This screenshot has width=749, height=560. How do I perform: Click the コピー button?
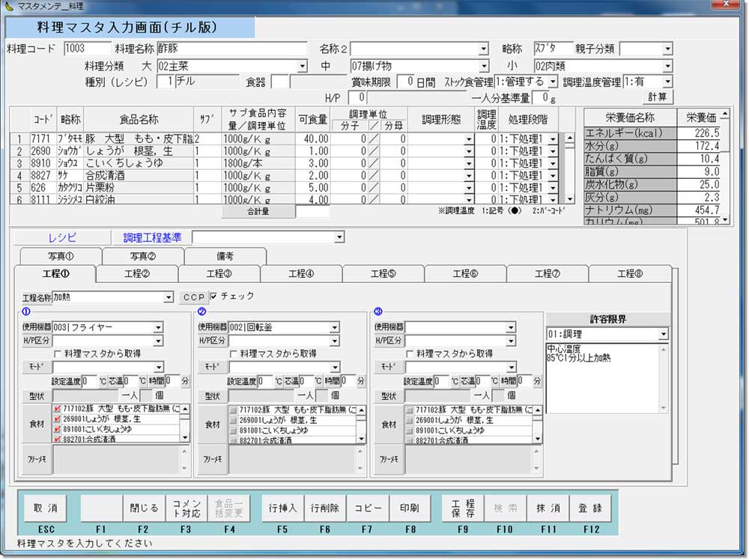pyautogui.click(x=367, y=508)
